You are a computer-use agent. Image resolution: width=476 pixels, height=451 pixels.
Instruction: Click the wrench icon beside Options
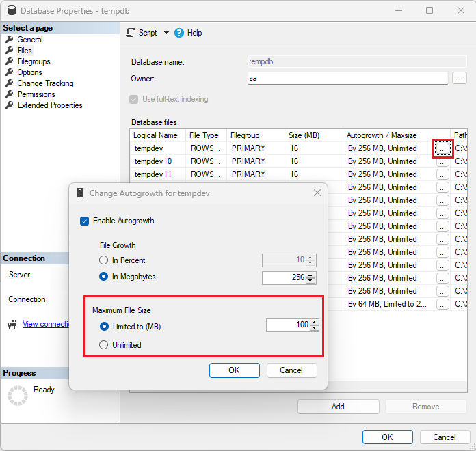pos(10,72)
